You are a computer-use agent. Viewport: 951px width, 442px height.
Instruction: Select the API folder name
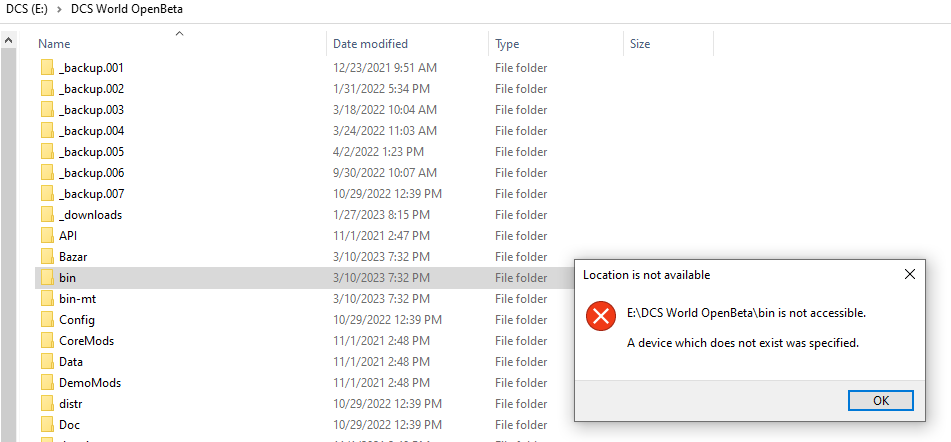point(68,236)
